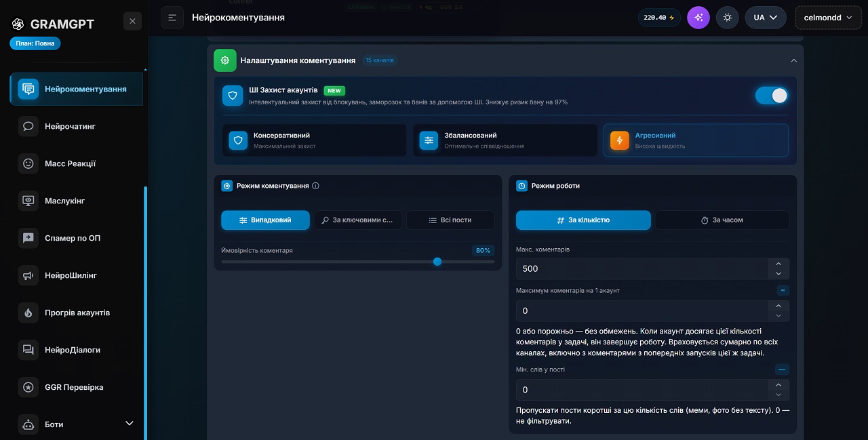Click the Нейрокоментування comments icon
868x440 pixels.
coord(28,89)
